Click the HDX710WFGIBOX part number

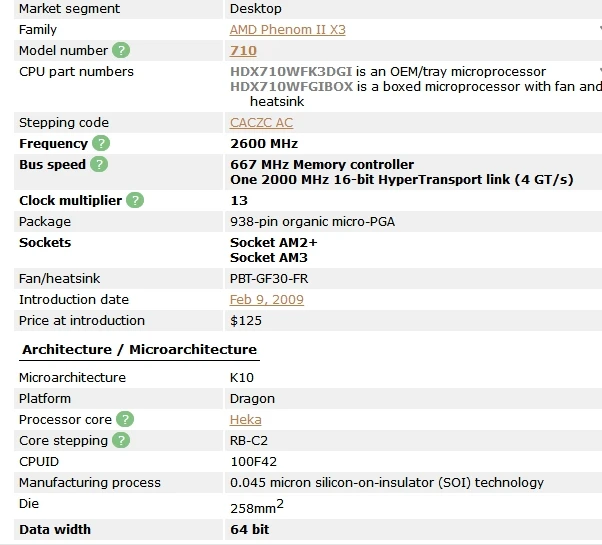click(x=291, y=87)
